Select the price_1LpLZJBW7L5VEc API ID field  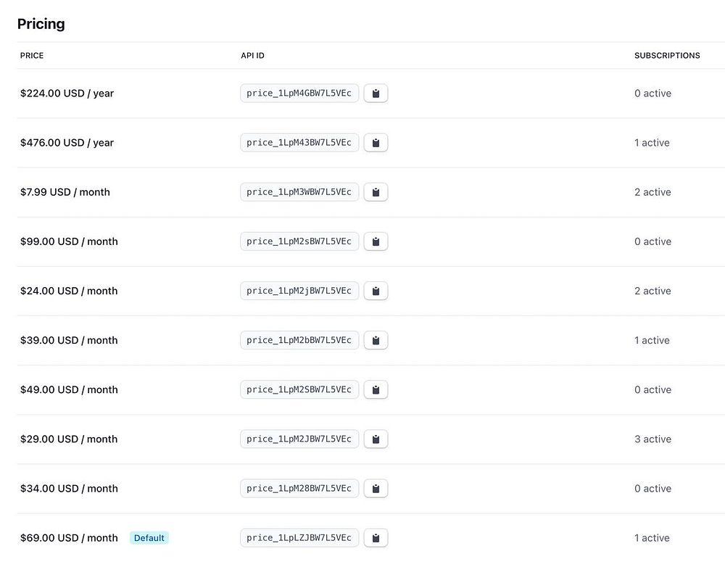299,537
